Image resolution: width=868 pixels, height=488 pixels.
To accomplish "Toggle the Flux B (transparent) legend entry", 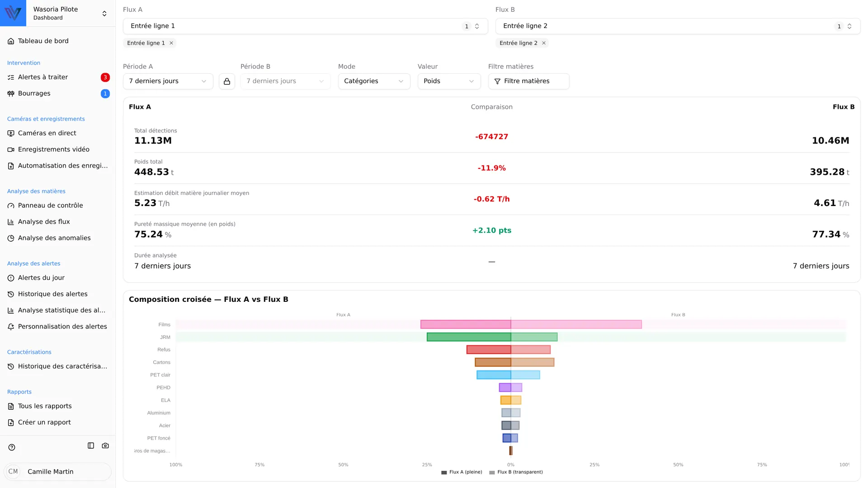I will [x=516, y=472].
